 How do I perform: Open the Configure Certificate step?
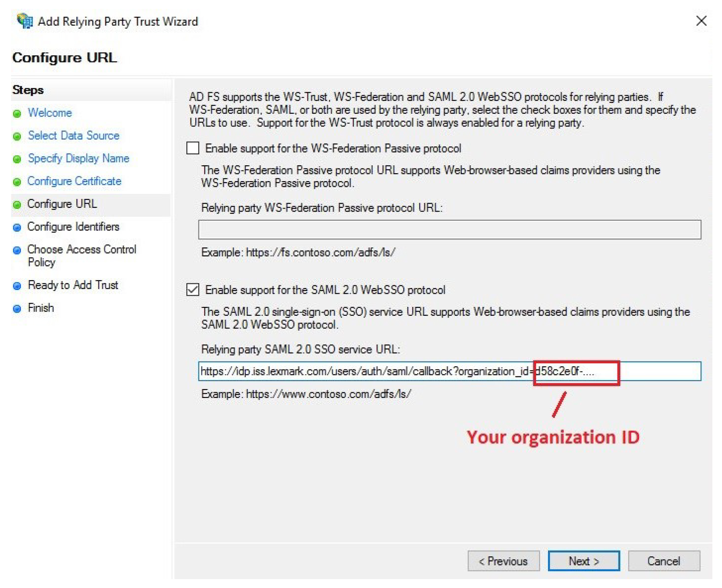tap(74, 181)
